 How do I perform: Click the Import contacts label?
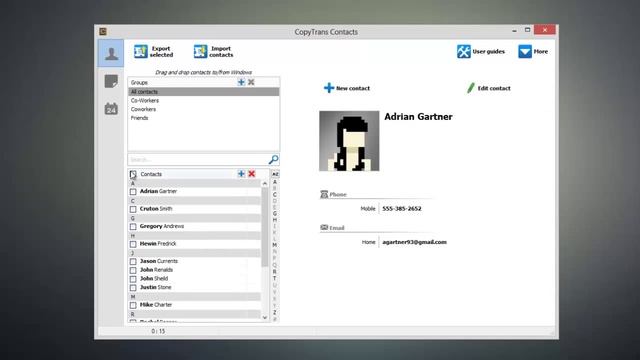click(221, 51)
